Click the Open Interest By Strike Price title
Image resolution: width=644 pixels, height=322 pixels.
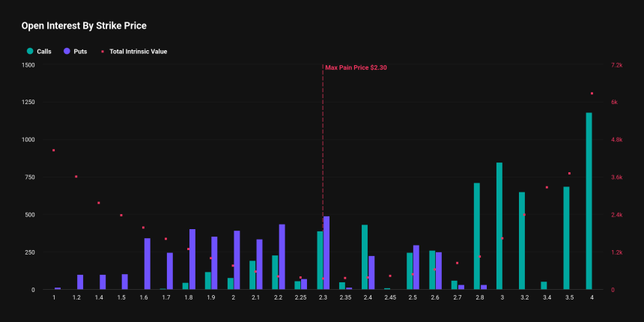[x=84, y=26]
